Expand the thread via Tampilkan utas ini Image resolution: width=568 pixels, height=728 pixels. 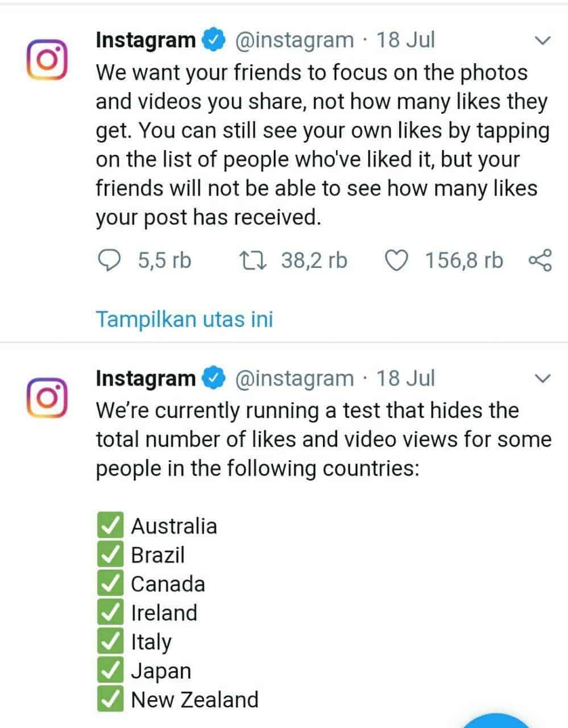click(185, 319)
